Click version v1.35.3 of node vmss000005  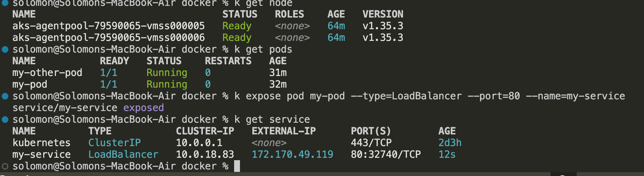click(x=383, y=26)
